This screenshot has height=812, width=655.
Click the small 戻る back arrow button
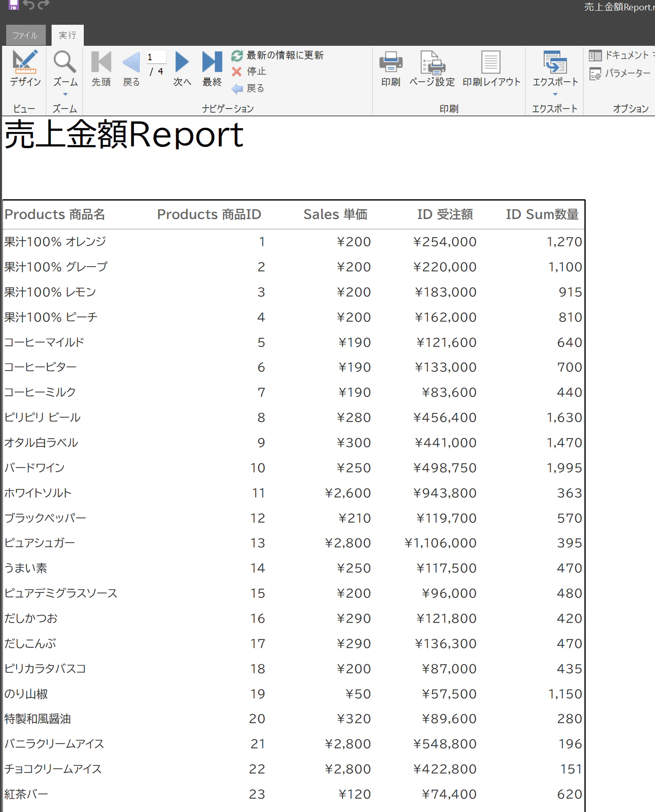248,88
